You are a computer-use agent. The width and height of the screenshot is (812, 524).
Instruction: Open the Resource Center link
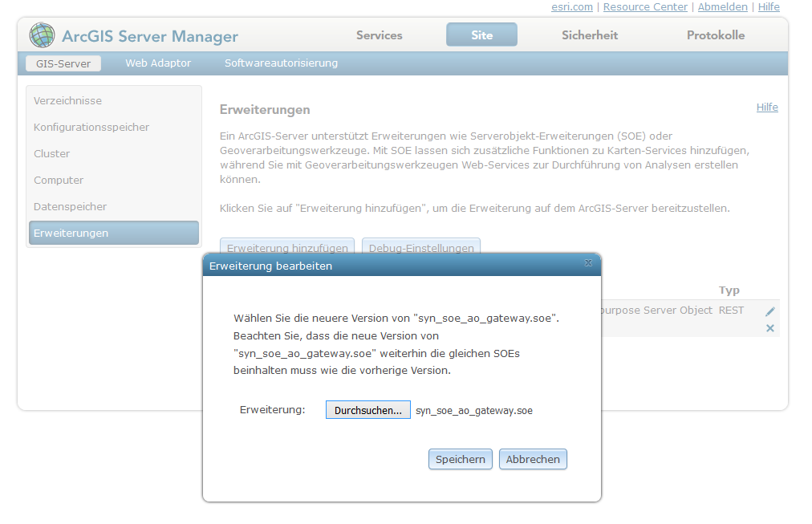[x=645, y=7]
